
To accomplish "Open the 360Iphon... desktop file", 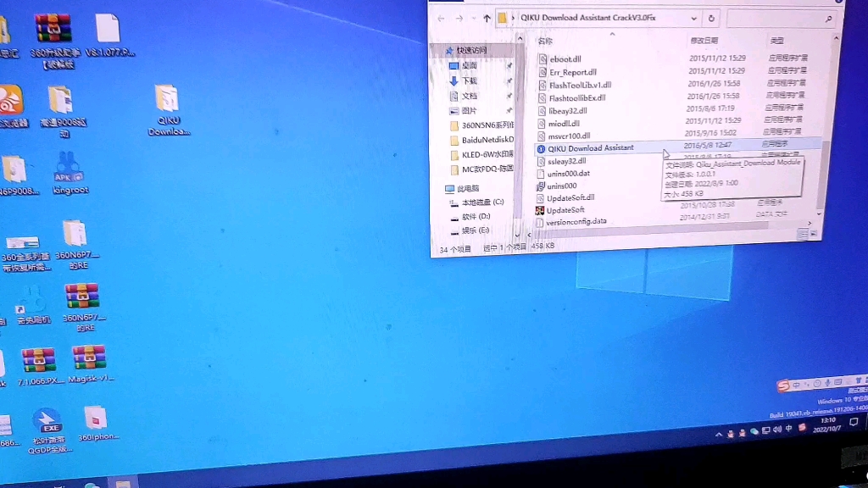I will tap(97, 424).
